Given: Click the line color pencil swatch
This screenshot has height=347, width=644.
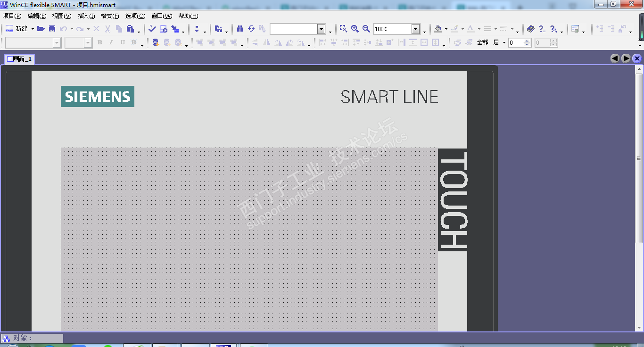Looking at the screenshot, I should [454, 29].
